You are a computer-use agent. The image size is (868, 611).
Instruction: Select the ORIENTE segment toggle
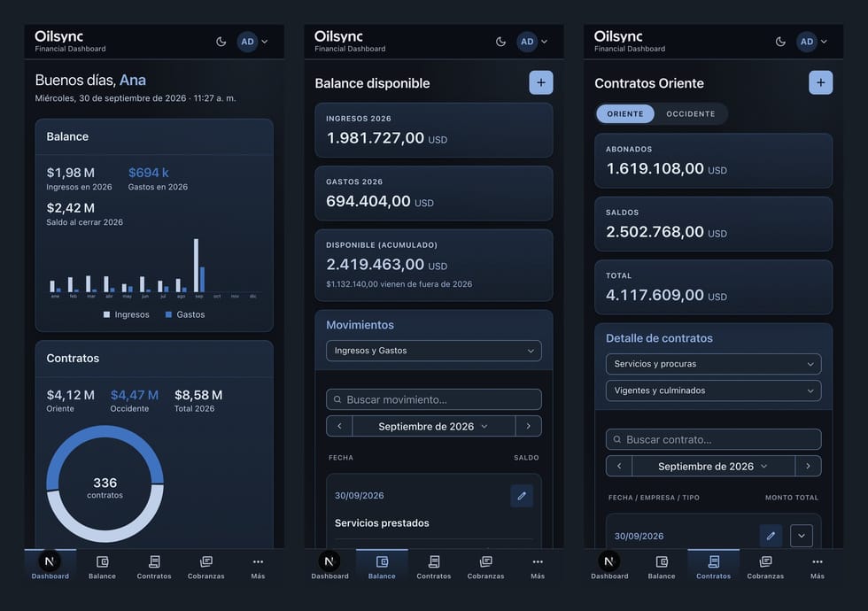pos(625,114)
